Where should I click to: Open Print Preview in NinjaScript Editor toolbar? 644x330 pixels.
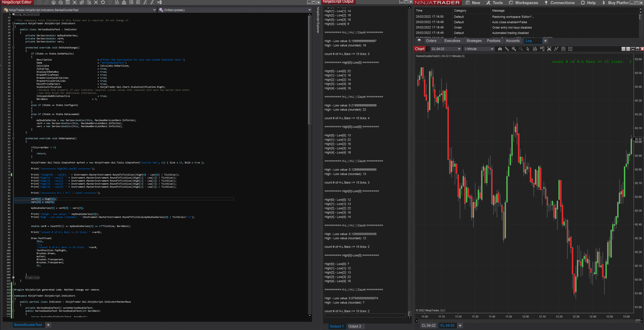pos(60,2)
